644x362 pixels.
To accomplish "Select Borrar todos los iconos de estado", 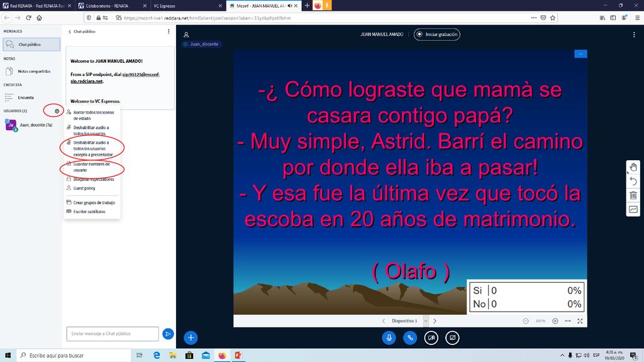I will 91,116.
